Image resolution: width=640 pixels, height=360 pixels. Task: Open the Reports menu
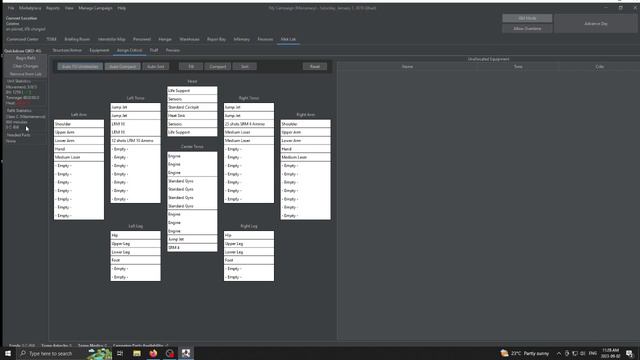tap(53, 8)
